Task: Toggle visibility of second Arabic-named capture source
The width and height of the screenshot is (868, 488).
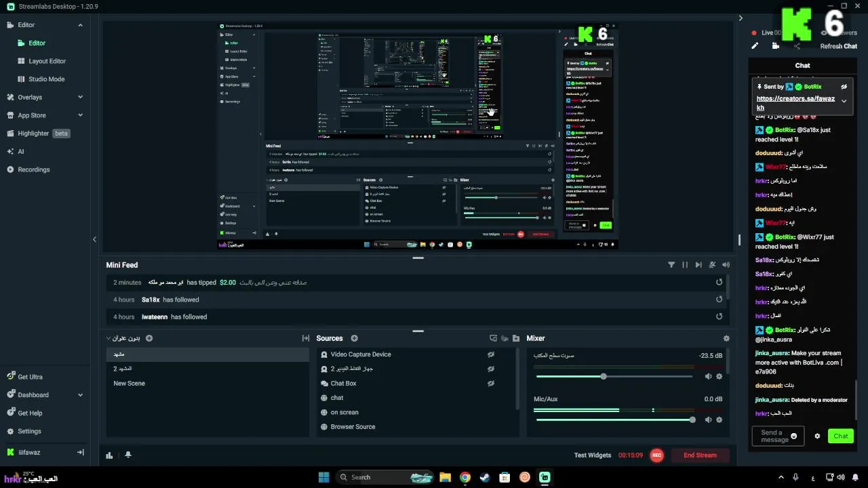Action: tap(491, 369)
